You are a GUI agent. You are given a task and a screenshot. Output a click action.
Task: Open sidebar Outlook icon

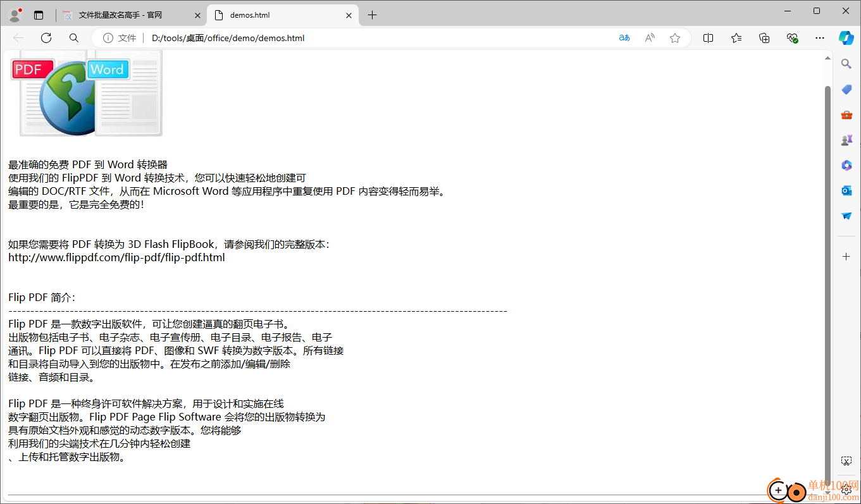tap(846, 190)
